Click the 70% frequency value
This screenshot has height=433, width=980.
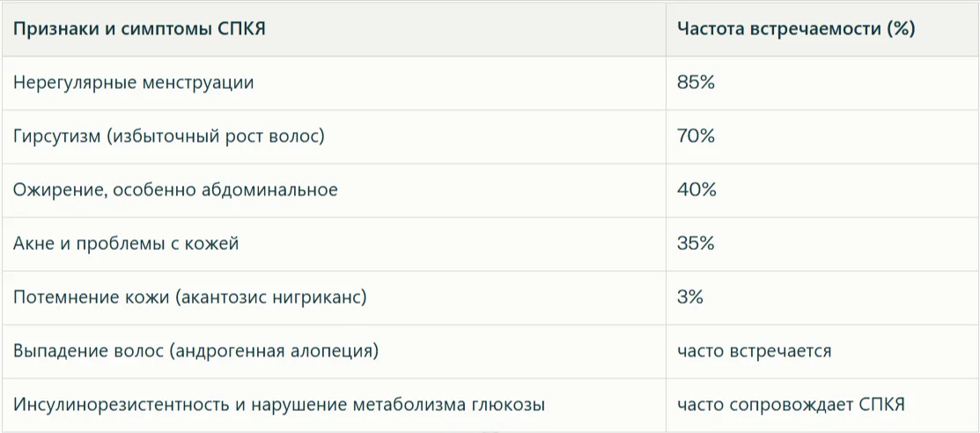[696, 137]
